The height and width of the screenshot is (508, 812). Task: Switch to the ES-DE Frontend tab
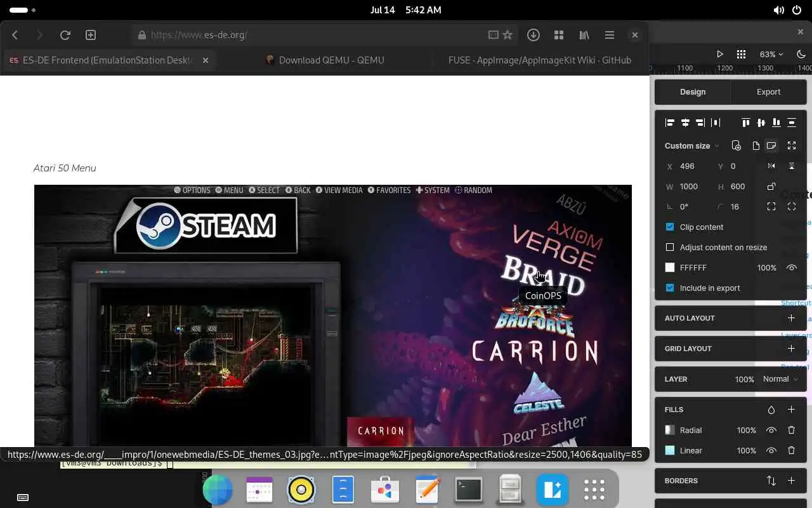(109, 60)
